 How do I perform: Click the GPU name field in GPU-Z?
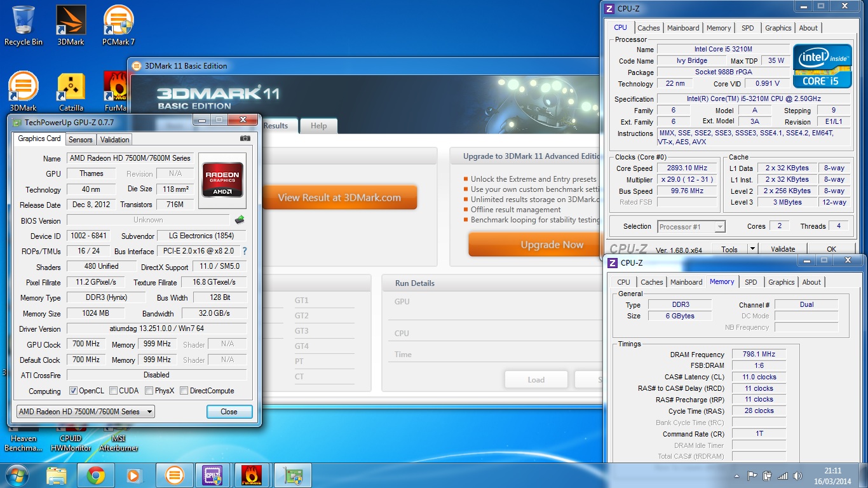[130, 158]
